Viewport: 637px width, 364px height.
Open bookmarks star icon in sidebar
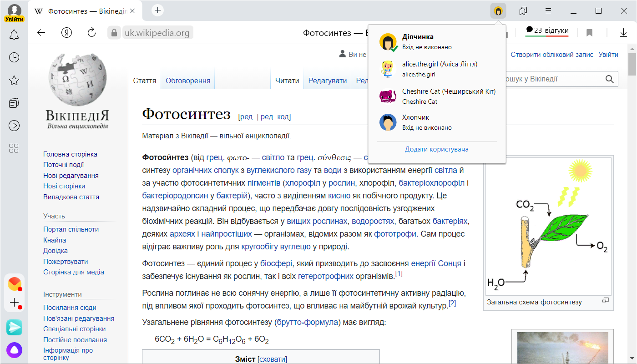[14, 81]
